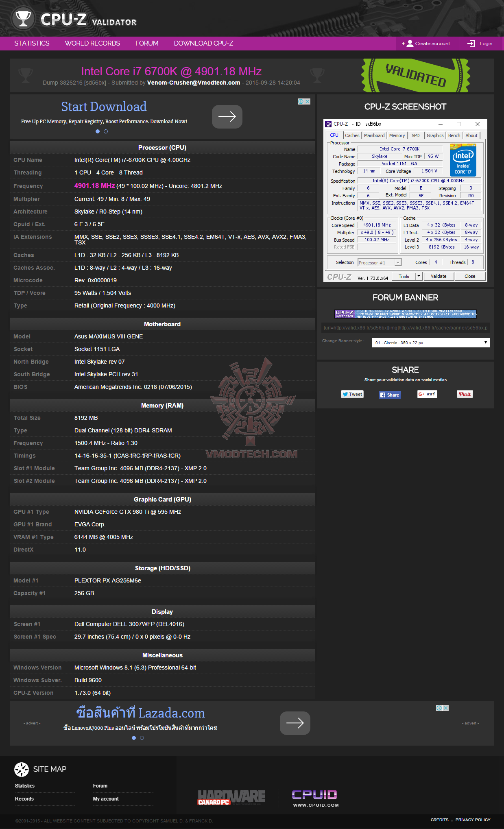This screenshot has height=829, width=504.
Task: Open the My account site map link
Action: click(106, 799)
